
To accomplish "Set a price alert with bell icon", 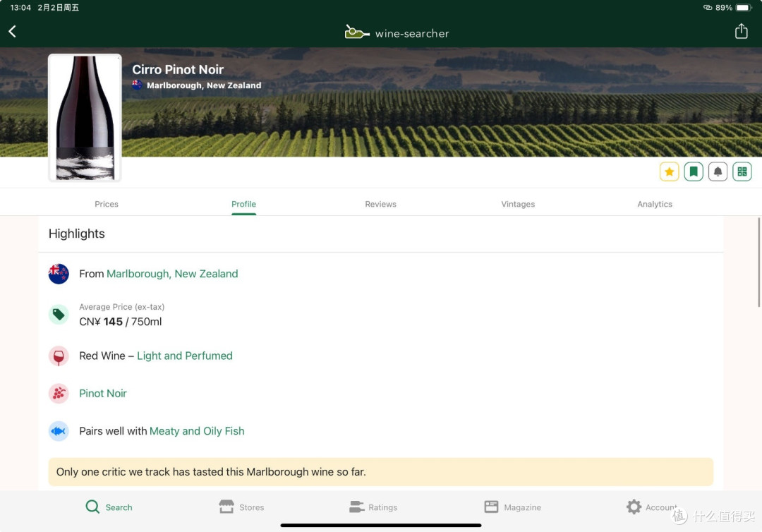I will pyautogui.click(x=718, y=171).
